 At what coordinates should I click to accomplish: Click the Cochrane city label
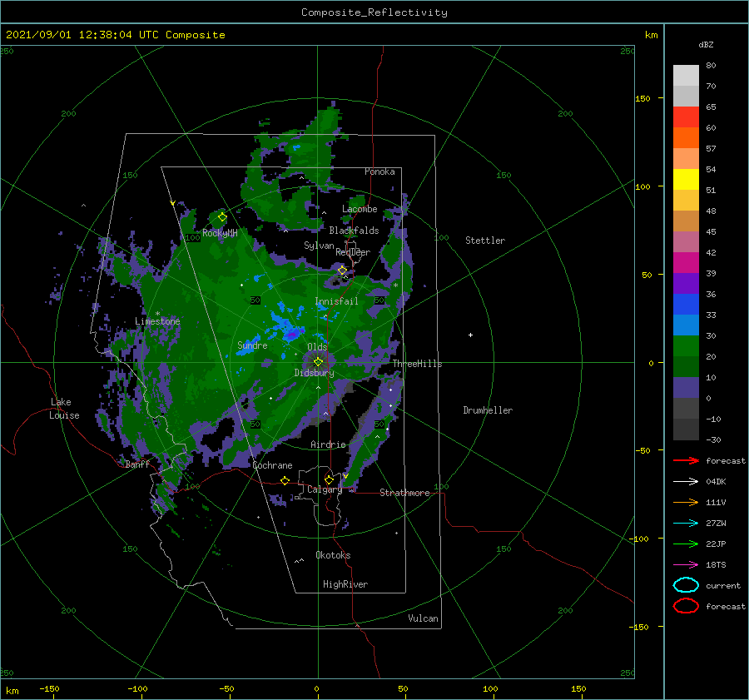tap(272, 465)
